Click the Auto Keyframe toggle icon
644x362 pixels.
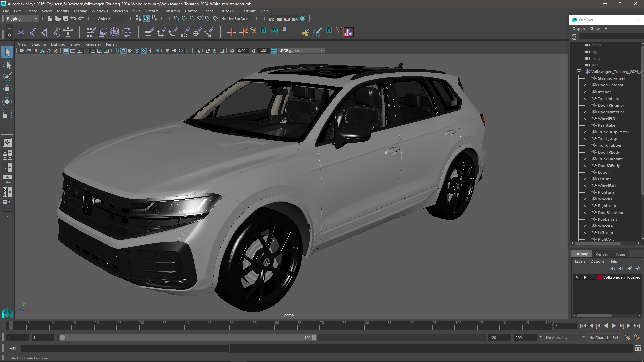[627, 338]
